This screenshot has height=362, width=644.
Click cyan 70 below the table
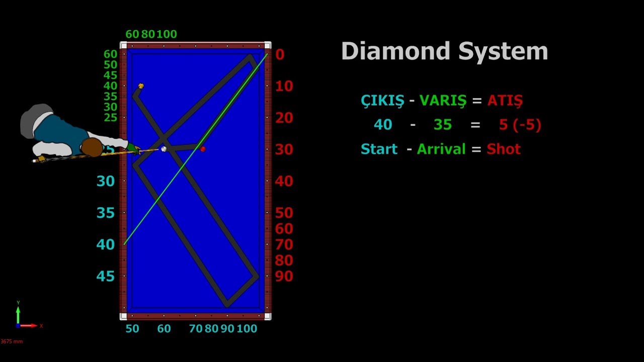pos(196,329)
